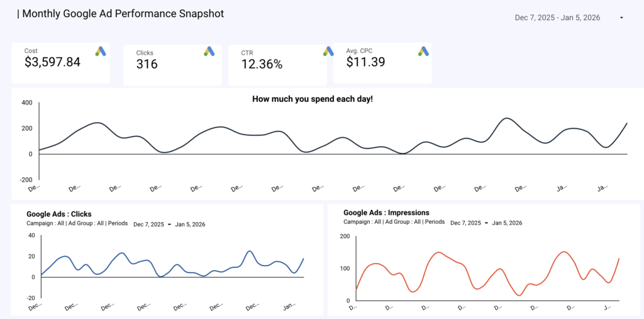The width and height of the screenshot is (644, 319).
Task: Click the Dec 7, 2025 - Jan 5, 2026 date range
Action: 557,18
